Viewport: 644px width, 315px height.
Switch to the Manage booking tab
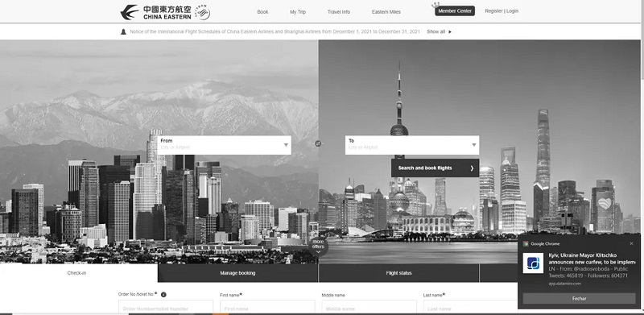tap(237, 273)
